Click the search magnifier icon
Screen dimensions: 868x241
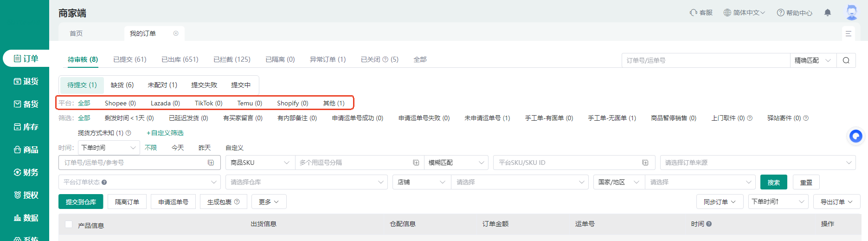coord(846,60)
